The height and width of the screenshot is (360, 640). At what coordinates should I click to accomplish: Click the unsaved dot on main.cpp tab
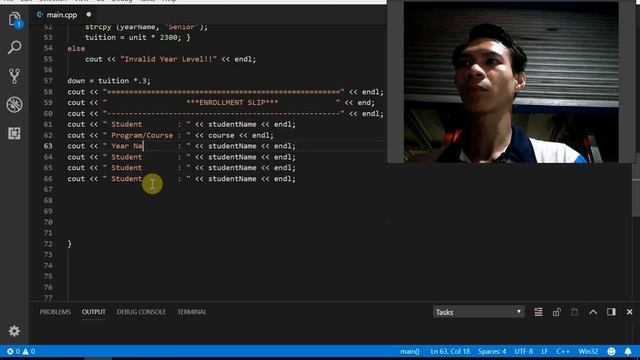[89, 14]
